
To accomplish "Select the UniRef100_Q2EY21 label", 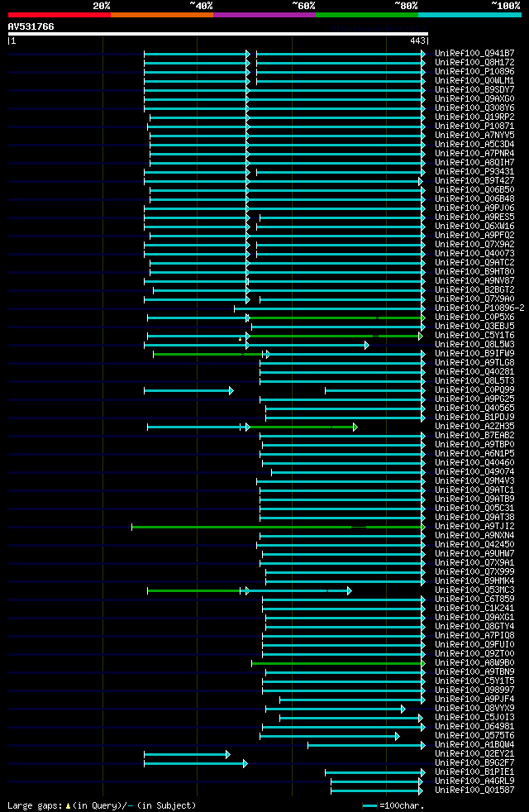I will [474, 754].
